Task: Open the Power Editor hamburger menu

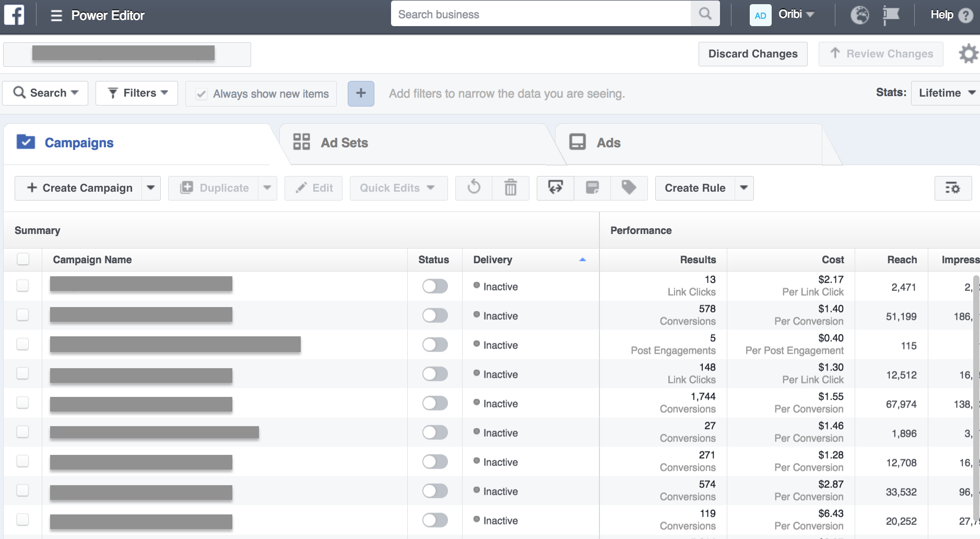Action: click(56, 16)
